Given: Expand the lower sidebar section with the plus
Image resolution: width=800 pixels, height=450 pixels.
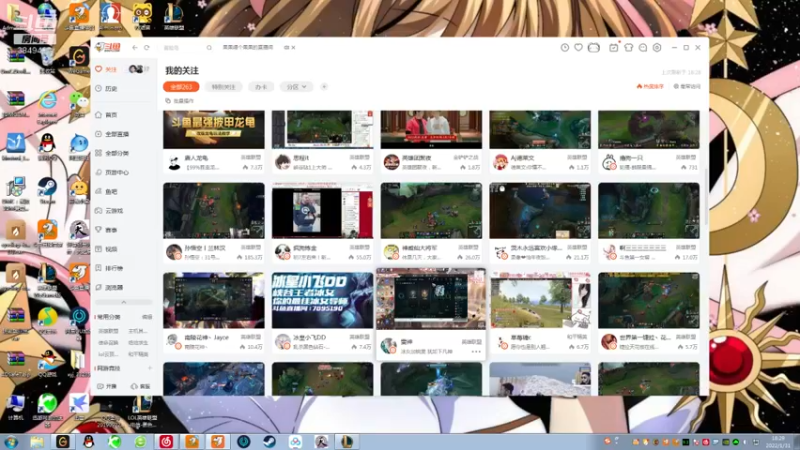Looking at the screenshot, I should (150, 368).
